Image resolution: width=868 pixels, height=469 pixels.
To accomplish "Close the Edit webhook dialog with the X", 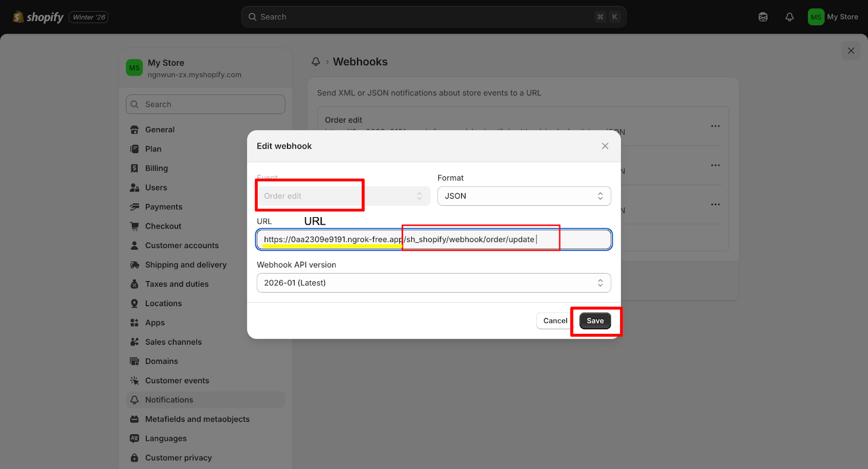I will click(x=605, y=146).
